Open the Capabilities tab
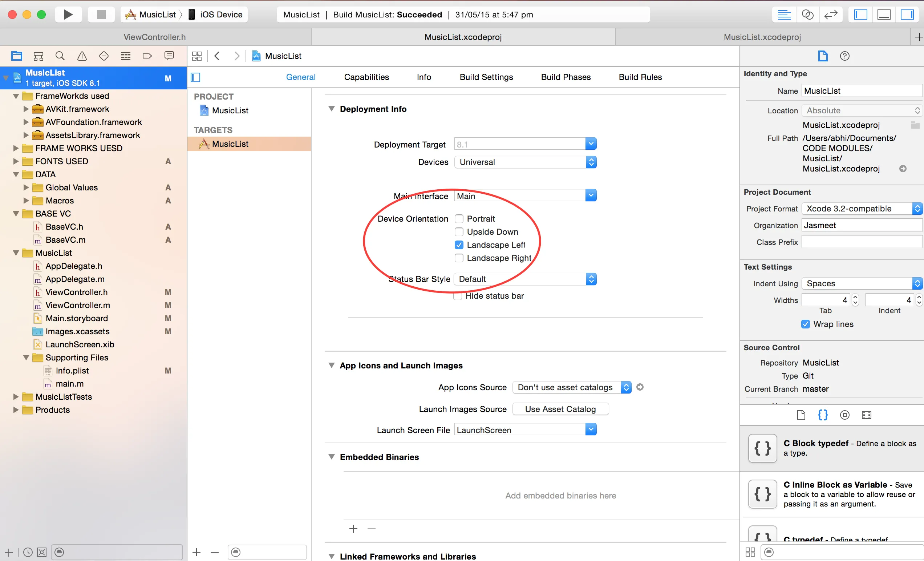The image size is (924, 561). click(366, 77)
